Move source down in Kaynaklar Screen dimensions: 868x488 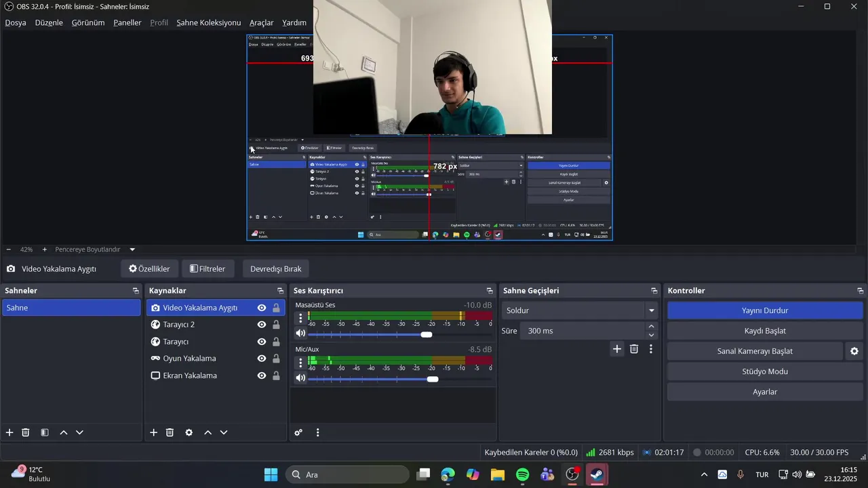224,432
